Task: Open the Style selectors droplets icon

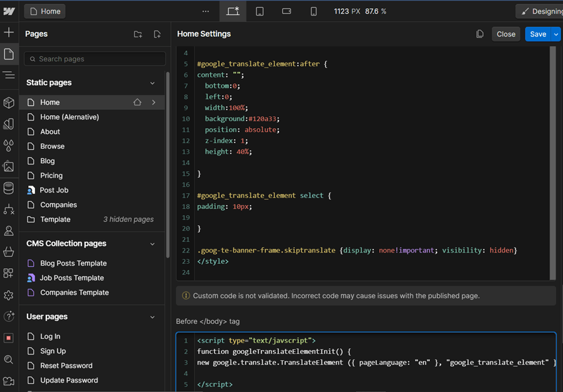Action: [9, 146]
